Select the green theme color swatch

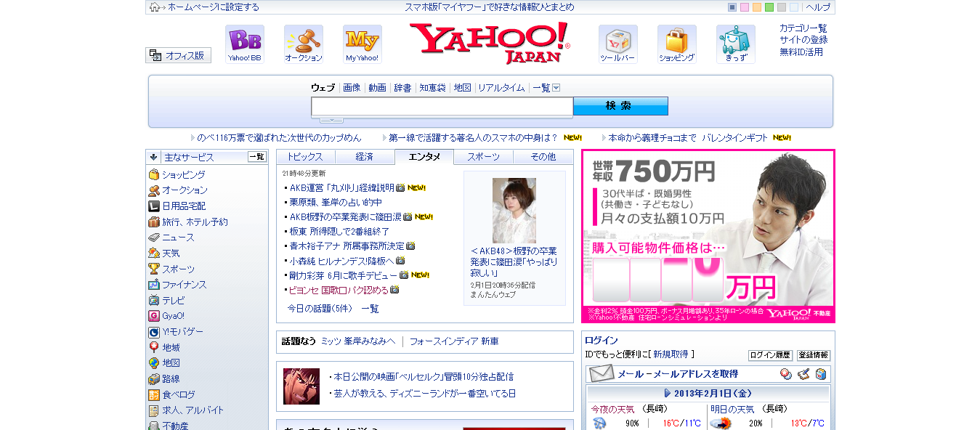(769, 7)
